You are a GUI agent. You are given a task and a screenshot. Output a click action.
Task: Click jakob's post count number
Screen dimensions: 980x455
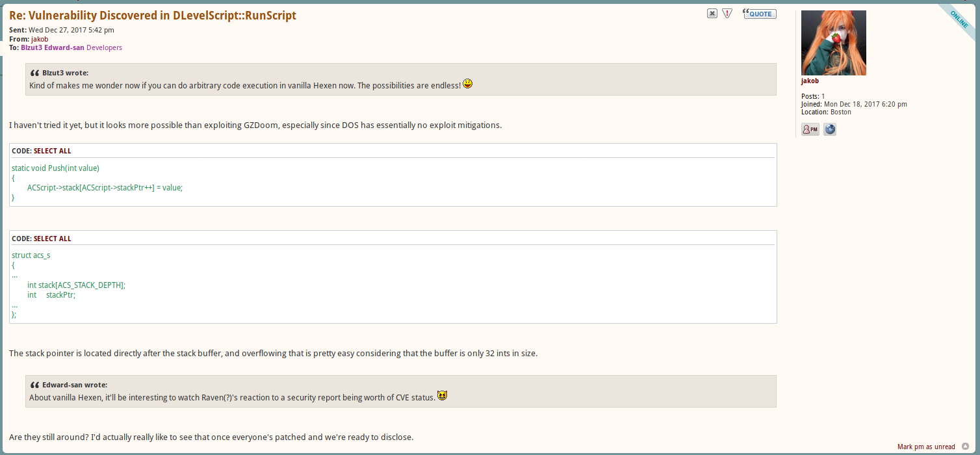[823, 96]
